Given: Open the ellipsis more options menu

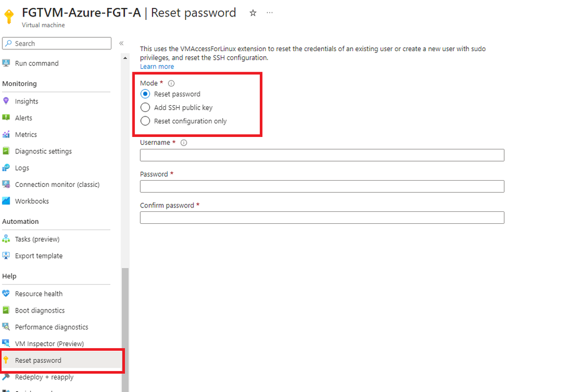Looking at the screenshot, I should click(x=270, y=12).
